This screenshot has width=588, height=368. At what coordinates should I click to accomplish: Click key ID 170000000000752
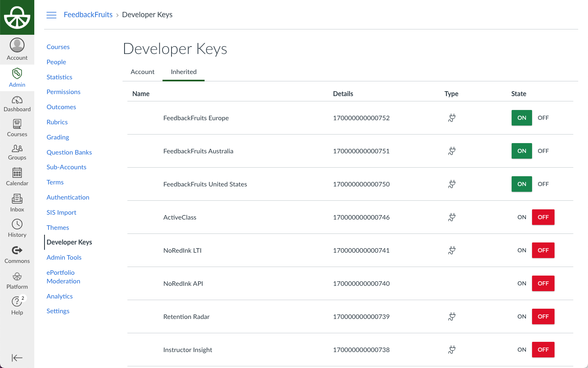tap(361, 118)
